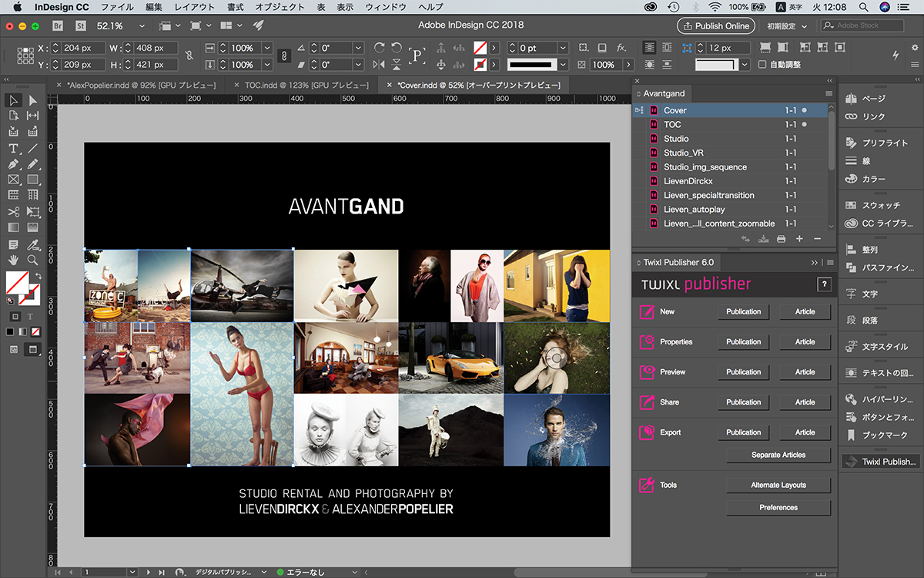Select the Hand tool
Image resolution: width=924 pixels, height=578 pixels.
point(14,260)
